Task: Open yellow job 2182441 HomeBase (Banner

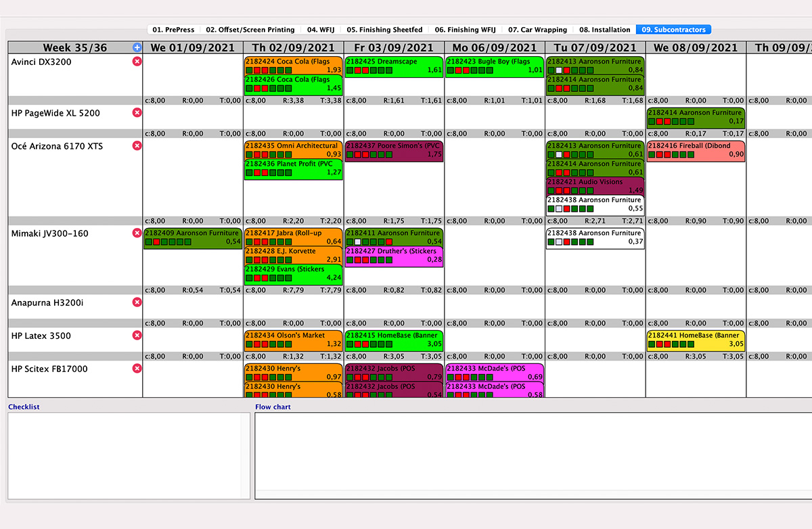Action: click(696, 340)
